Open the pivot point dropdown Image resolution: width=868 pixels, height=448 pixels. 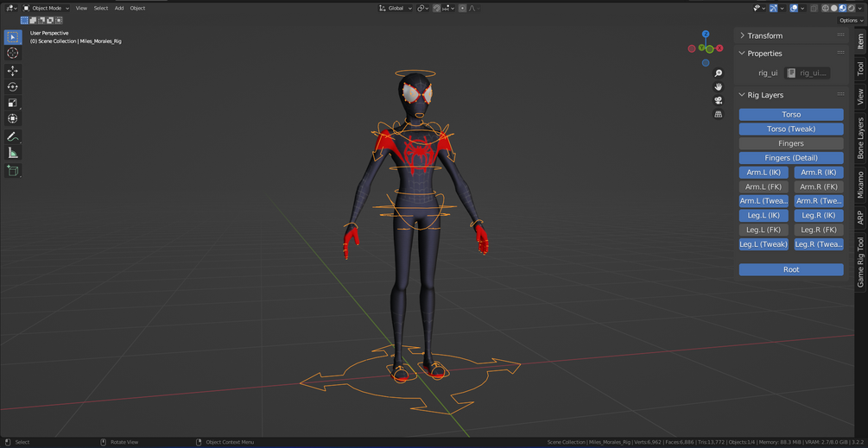point(423,9)
